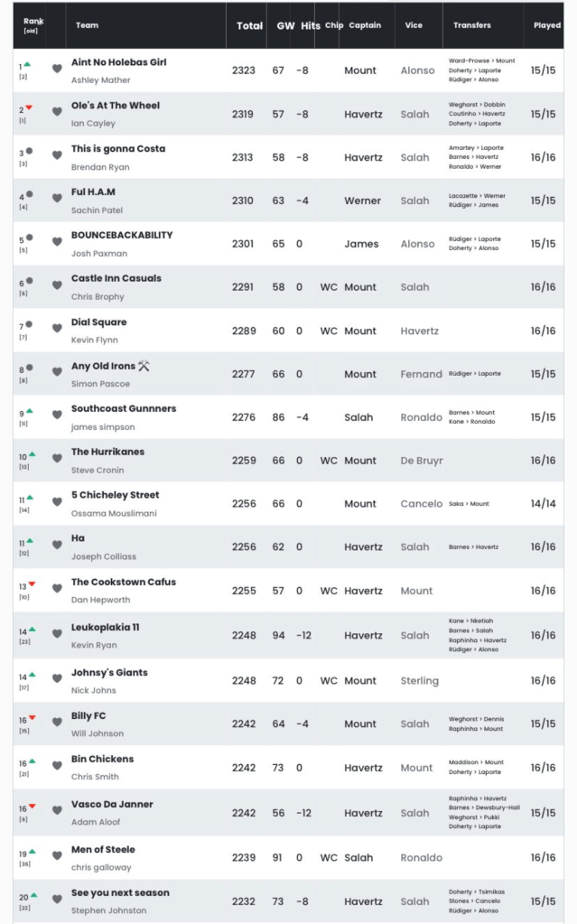Click the heart icon for Billy FC

click(57, 723)
